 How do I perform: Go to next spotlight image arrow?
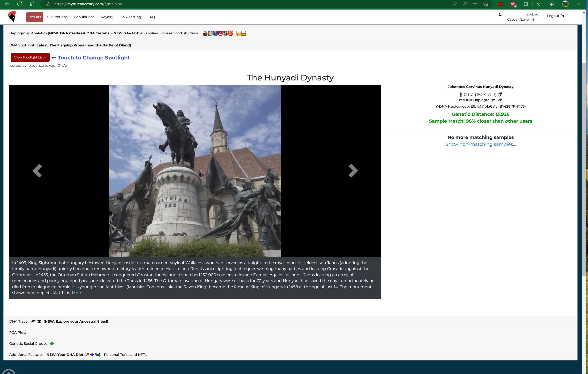pos(353,171)
